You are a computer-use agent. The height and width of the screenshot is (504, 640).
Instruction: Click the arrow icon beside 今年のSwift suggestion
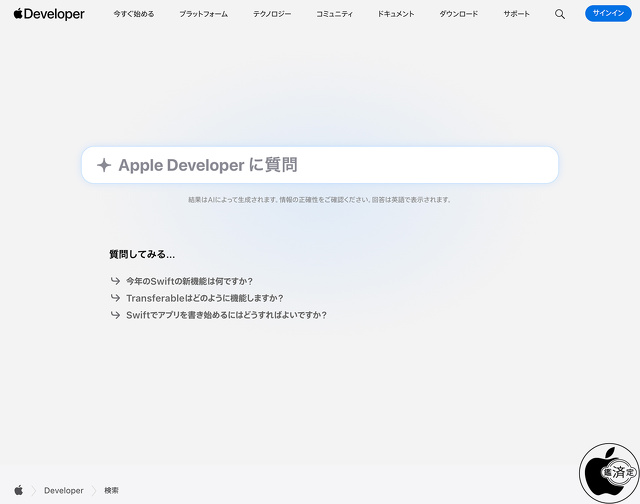click(115, 281)
